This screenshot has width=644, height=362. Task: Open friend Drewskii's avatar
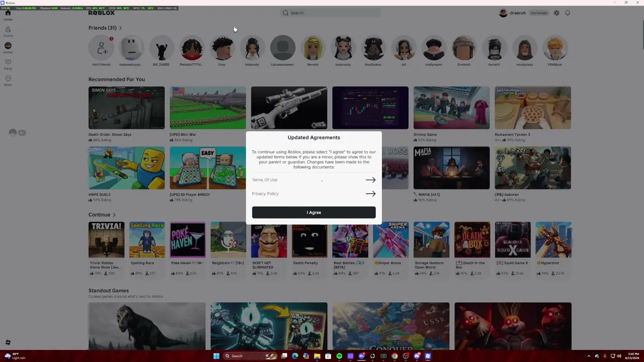(x=464, y=48)
